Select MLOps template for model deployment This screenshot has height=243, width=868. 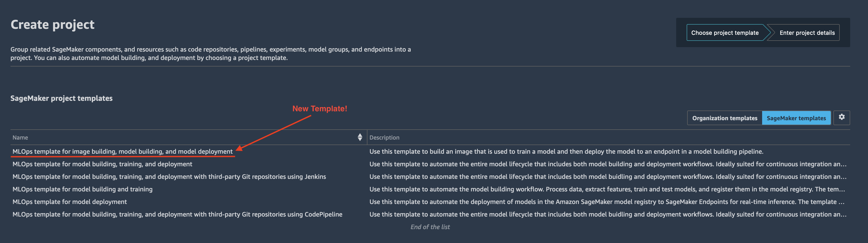click(x=69, y=202)
